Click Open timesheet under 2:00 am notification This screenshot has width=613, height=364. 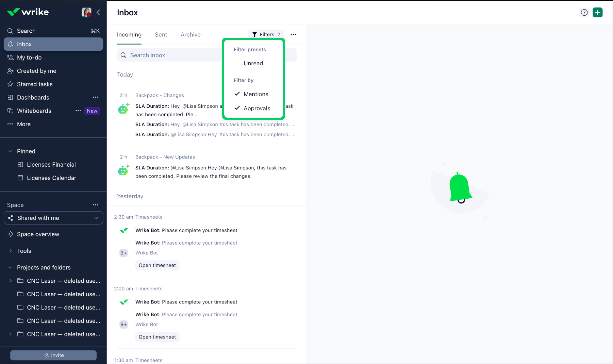pos(157,337)
